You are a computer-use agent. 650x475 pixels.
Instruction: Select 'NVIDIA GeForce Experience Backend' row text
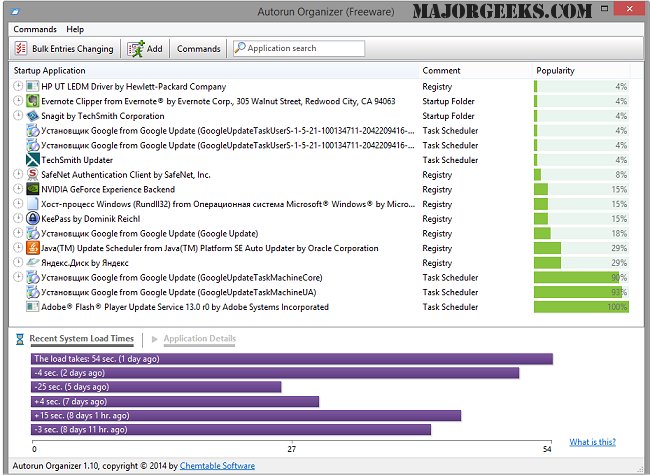[x=108, y=189]
